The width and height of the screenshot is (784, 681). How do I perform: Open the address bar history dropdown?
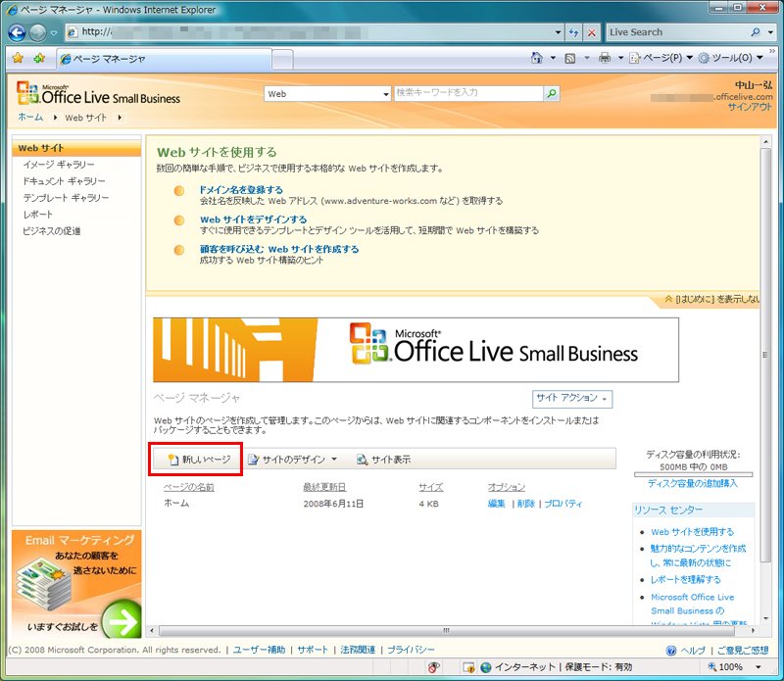pos(558,32)
